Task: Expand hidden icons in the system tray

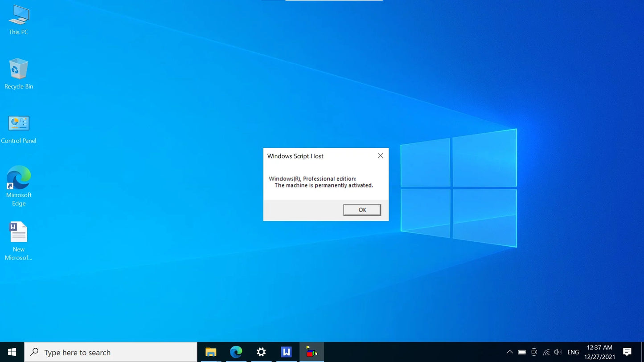Action: pyautogui.click(x=509, y=352)
